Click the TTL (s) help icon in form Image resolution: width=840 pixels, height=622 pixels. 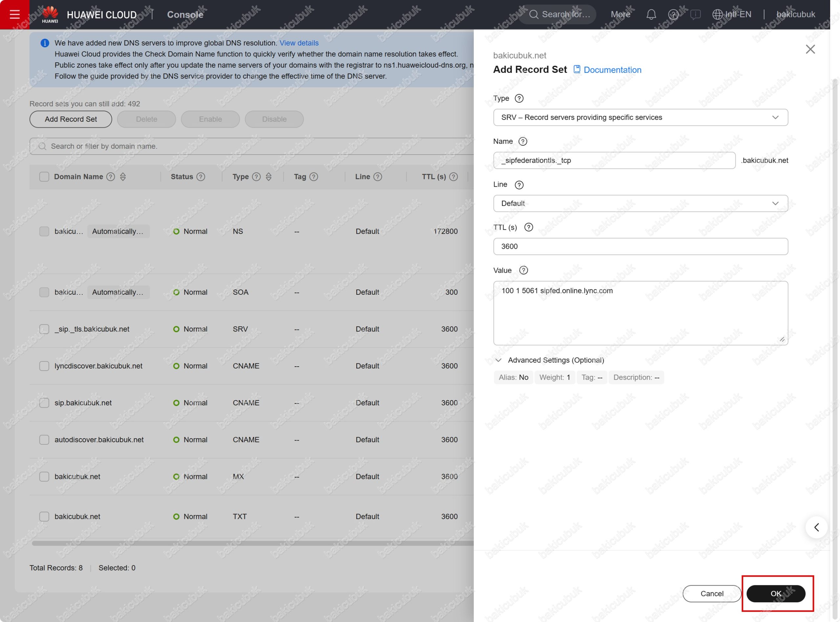click(528, 227)
